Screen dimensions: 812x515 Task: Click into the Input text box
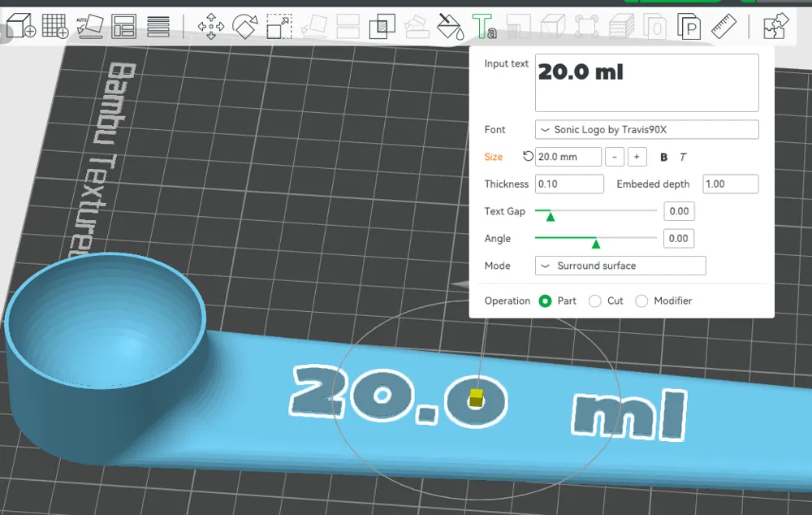coord(647,83)
